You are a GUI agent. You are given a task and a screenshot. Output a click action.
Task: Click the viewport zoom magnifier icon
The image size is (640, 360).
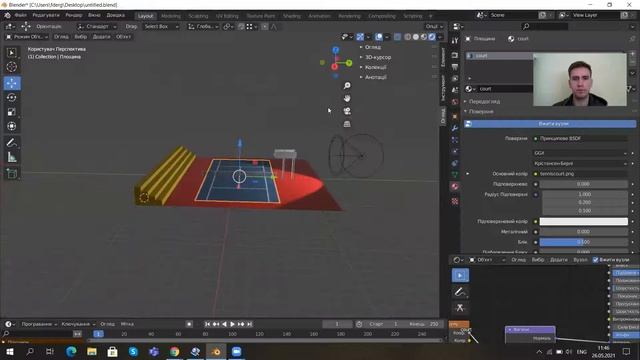tap(347, 86)
